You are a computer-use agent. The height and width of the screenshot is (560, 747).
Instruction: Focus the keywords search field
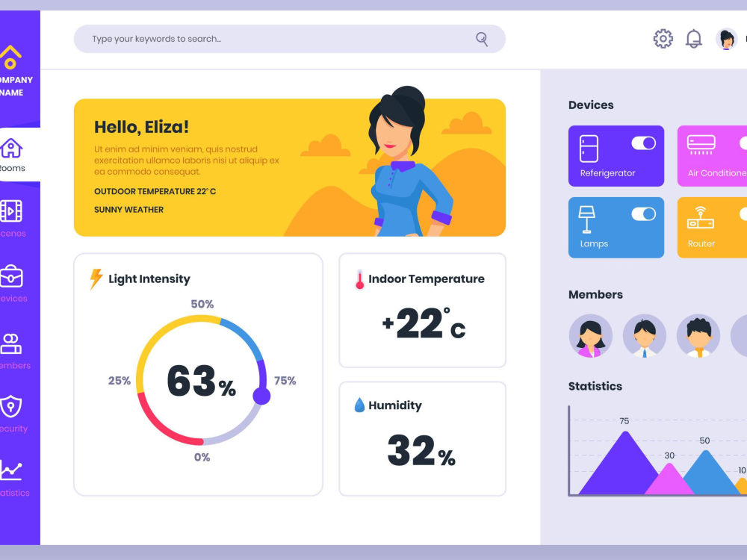[290, 39]
